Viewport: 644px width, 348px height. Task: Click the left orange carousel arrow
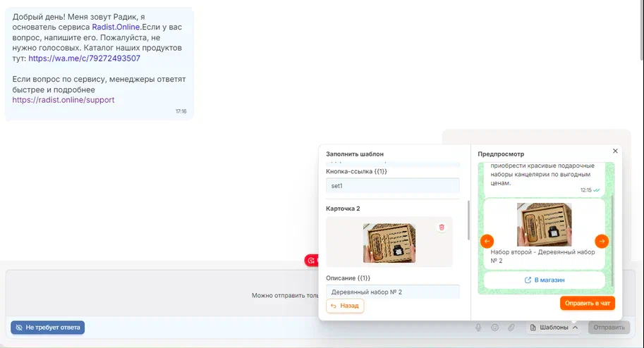click(487, 241)
